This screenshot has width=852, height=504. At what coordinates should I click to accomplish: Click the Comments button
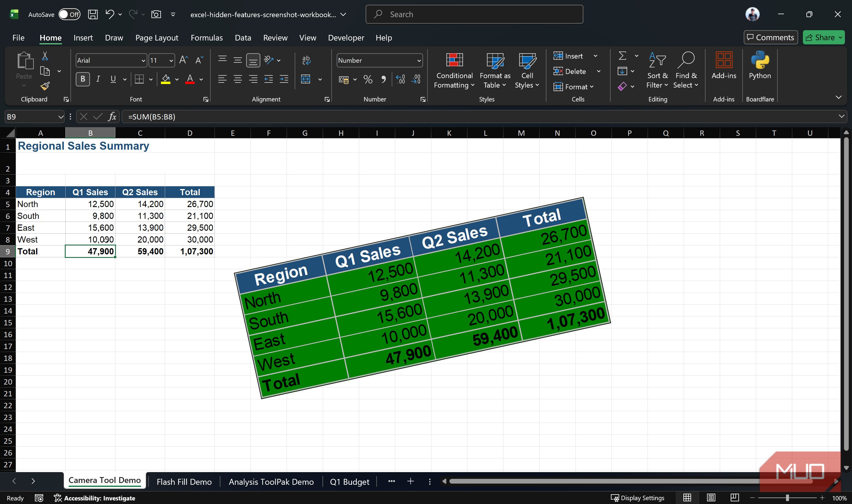pyautogui.click(x=771, y=37)
